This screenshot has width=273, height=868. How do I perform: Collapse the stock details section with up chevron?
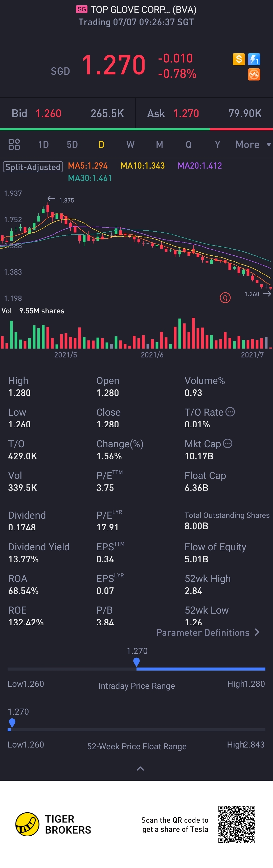140,769
